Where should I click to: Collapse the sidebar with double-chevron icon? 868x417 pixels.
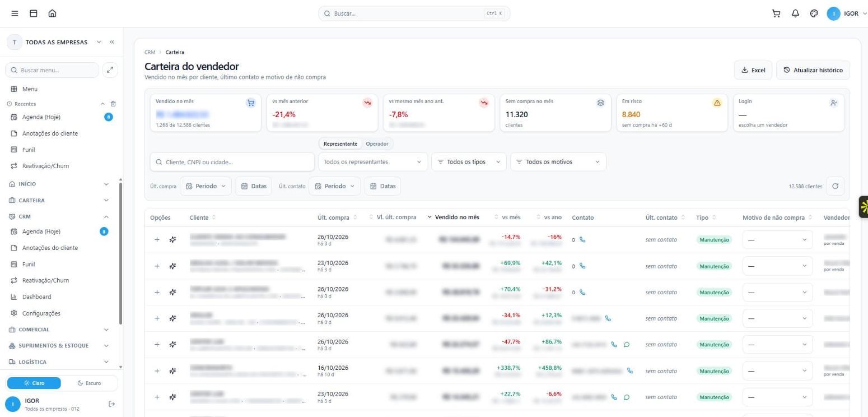(112, 42)
